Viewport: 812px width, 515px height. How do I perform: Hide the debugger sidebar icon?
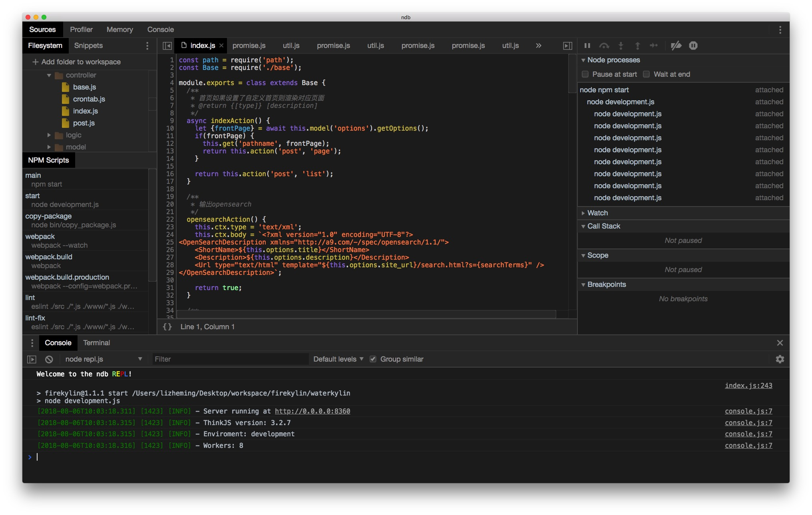coord(567,46)
